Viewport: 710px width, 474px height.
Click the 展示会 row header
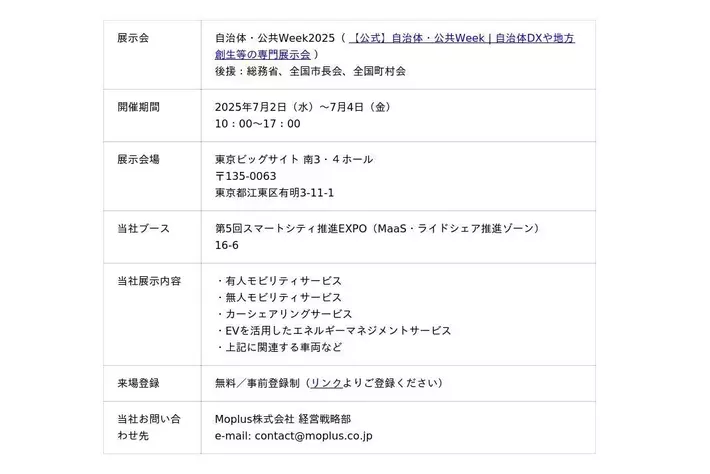point(132,38)
